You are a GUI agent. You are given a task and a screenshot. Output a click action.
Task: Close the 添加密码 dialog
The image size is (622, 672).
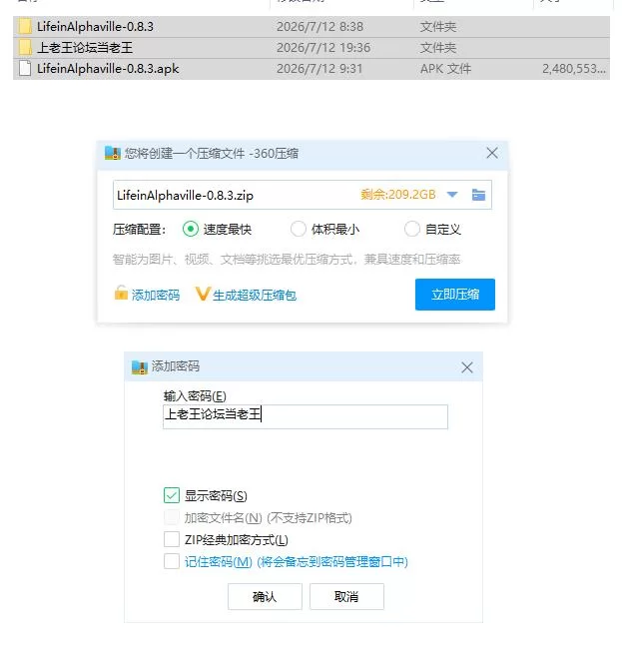(467, 367)
